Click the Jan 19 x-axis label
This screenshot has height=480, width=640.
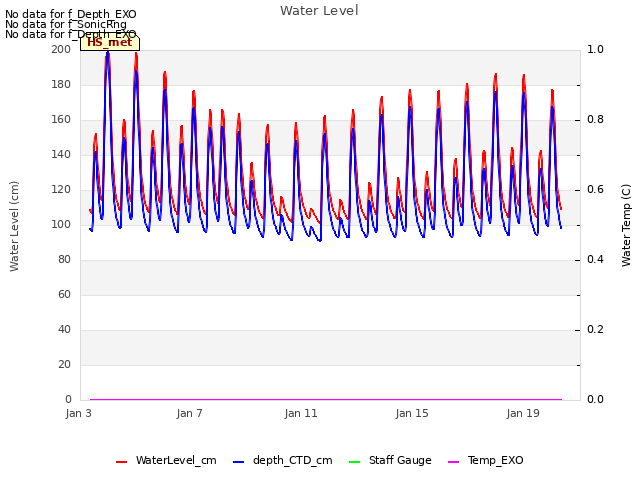click(x=523, y=413)
